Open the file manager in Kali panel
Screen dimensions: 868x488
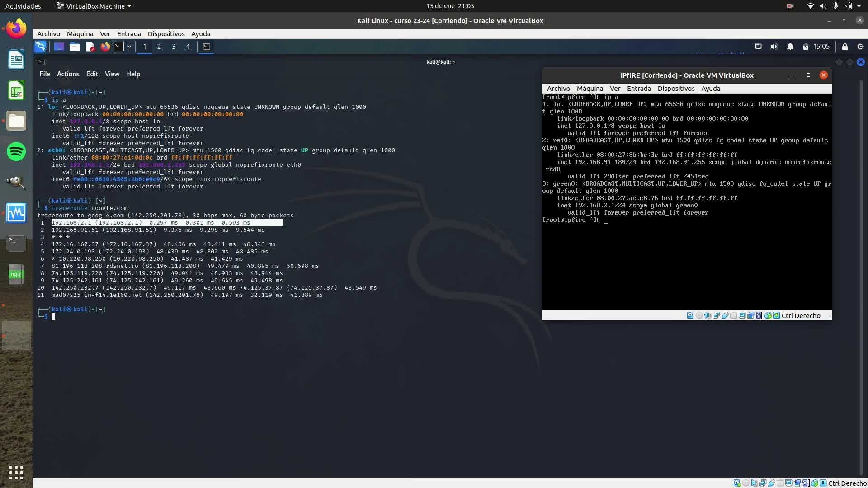(x=75, y=47)
